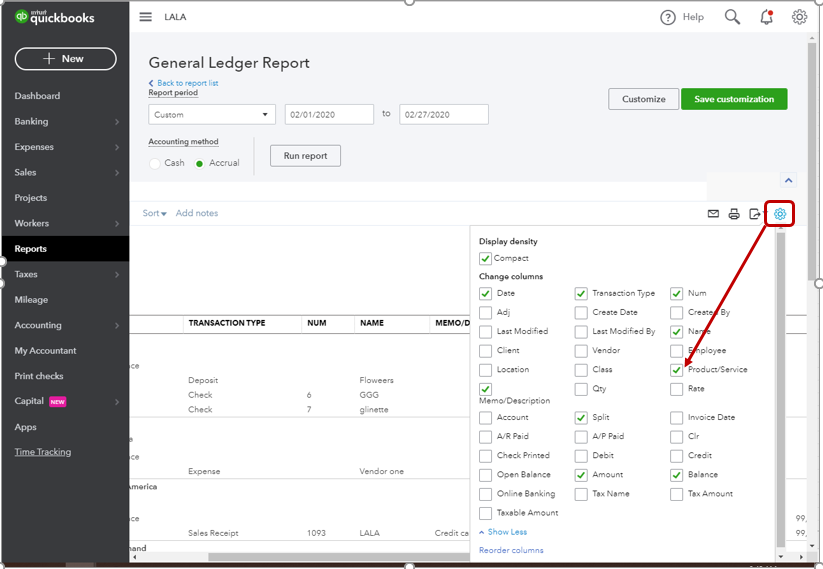This screenshot has height=569, width=823.
Task: Click the Run report button
Action: tap(305, 156)
